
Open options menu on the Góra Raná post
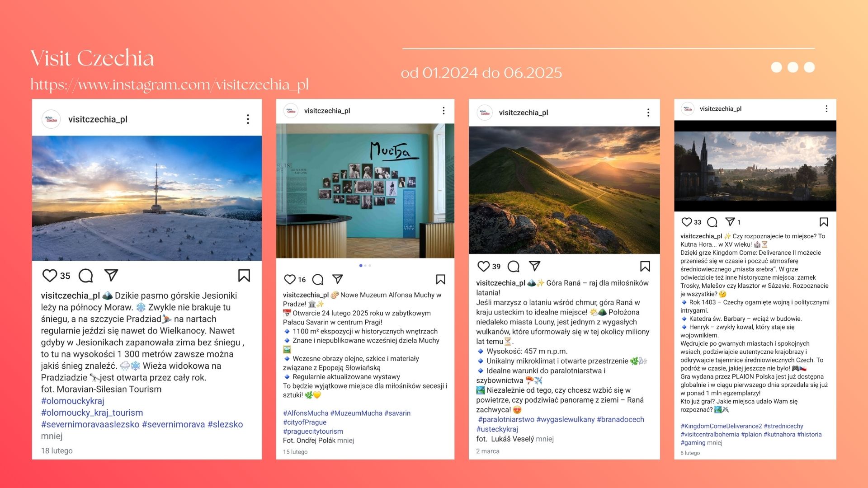tap(648, 113)
